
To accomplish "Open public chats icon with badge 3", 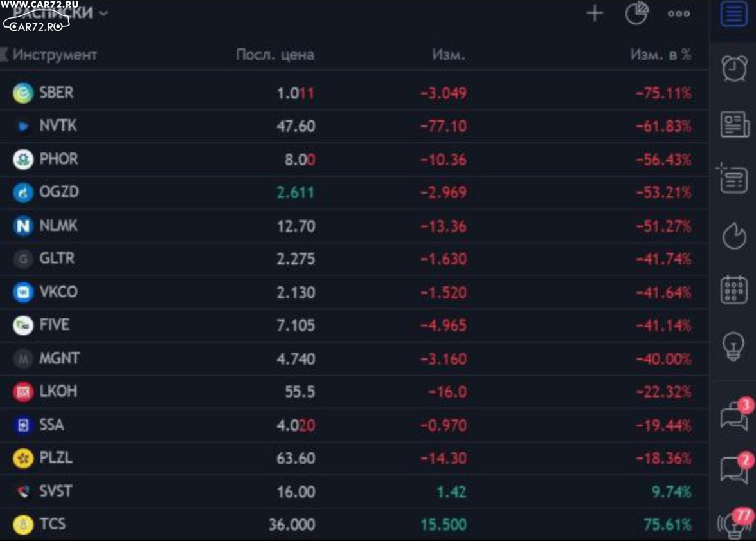I will coord(735,414).
